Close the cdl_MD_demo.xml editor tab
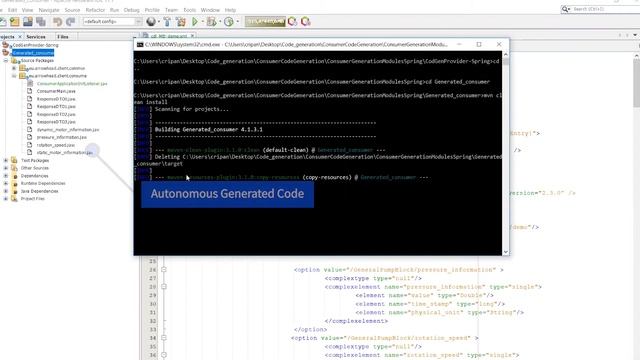Screen dimensions: 640x360 tap(192, 36)
